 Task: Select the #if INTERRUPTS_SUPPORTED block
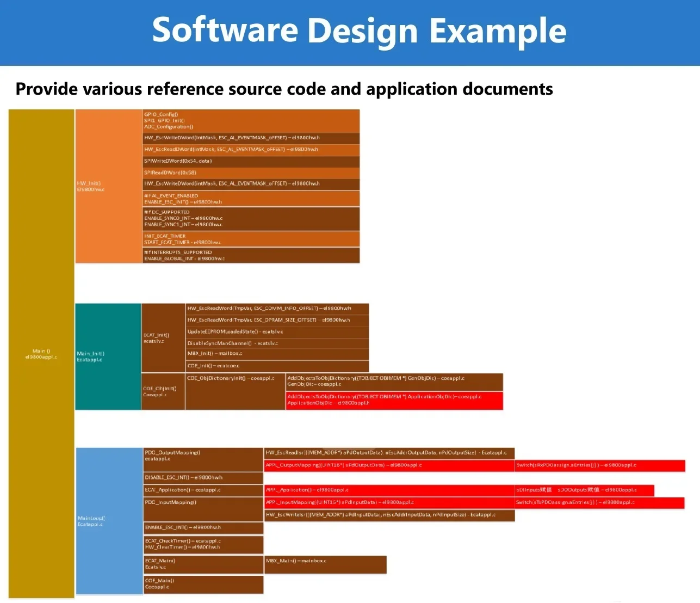pos(251,255)
